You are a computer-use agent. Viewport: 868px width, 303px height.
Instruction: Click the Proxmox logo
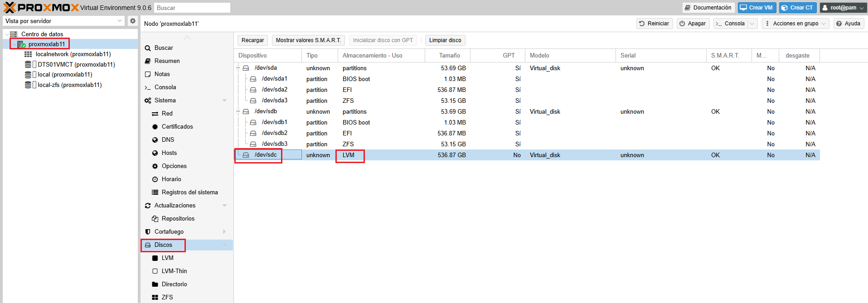[x=41, y=8]
